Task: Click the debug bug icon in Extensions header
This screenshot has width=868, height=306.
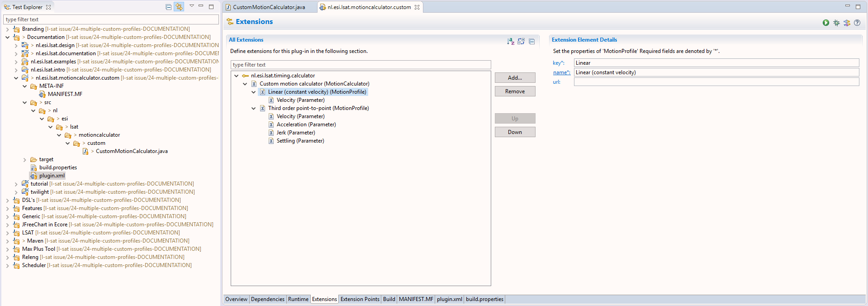Action: pyautogui.click(x=836, y=23)
